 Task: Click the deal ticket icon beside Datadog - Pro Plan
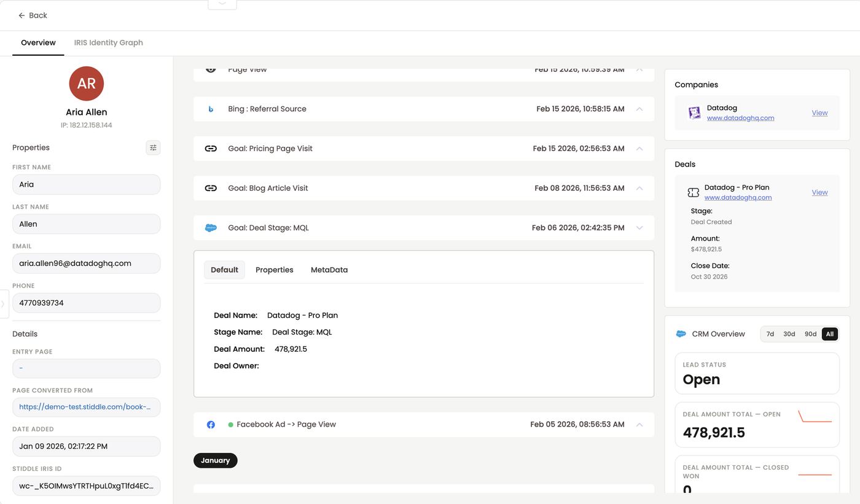pos(694,193)
